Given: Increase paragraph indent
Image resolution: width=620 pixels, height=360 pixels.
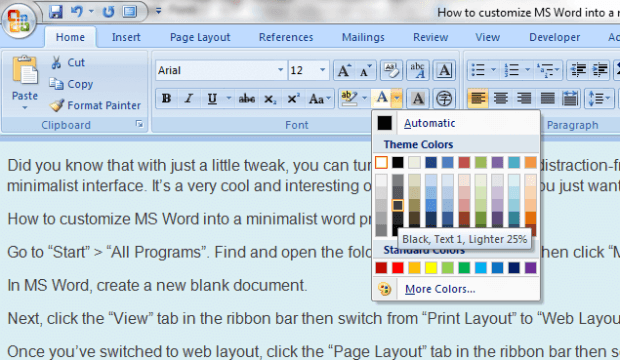Looking at the screenshot, I should tap(600, 70).
